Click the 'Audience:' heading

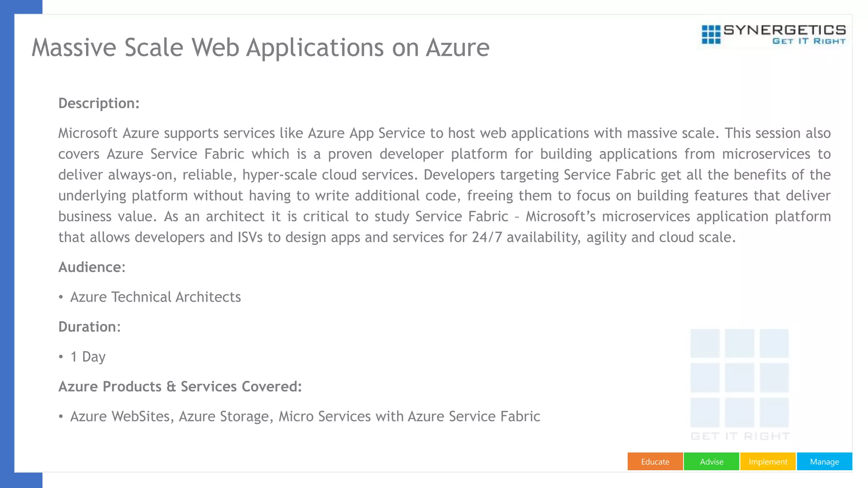coord(92,267)
